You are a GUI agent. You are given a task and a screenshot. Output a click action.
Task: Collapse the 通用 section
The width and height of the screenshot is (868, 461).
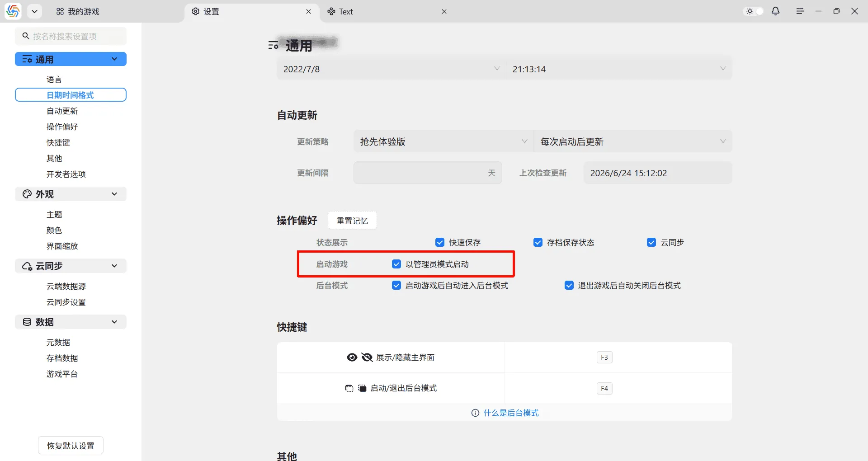71,59
